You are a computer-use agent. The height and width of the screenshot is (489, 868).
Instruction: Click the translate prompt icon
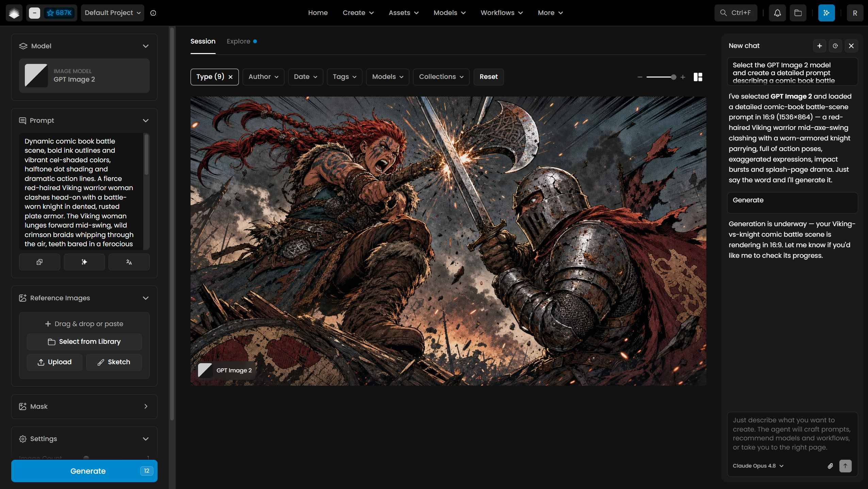coord(129,262)
